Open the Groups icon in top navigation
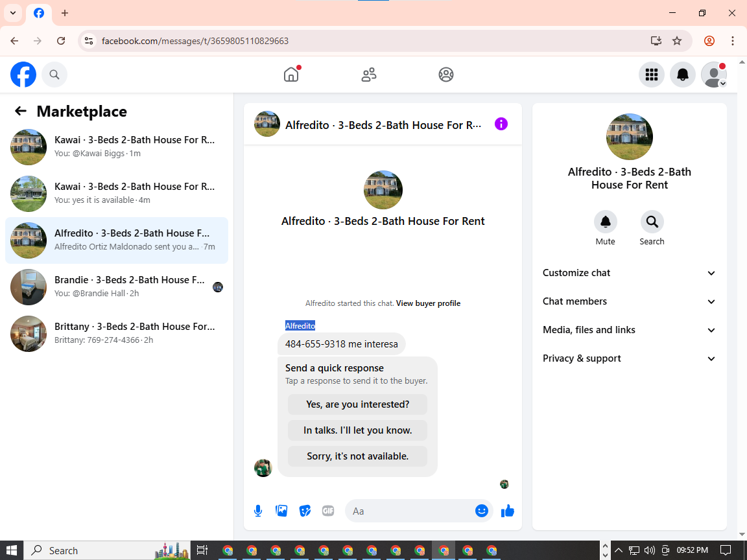 pos(446,75)
